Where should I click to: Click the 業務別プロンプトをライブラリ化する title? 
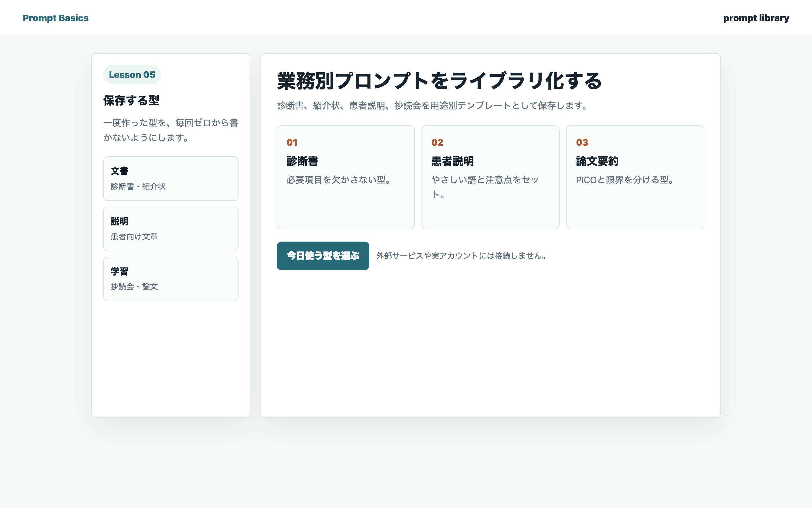(439, 81)
